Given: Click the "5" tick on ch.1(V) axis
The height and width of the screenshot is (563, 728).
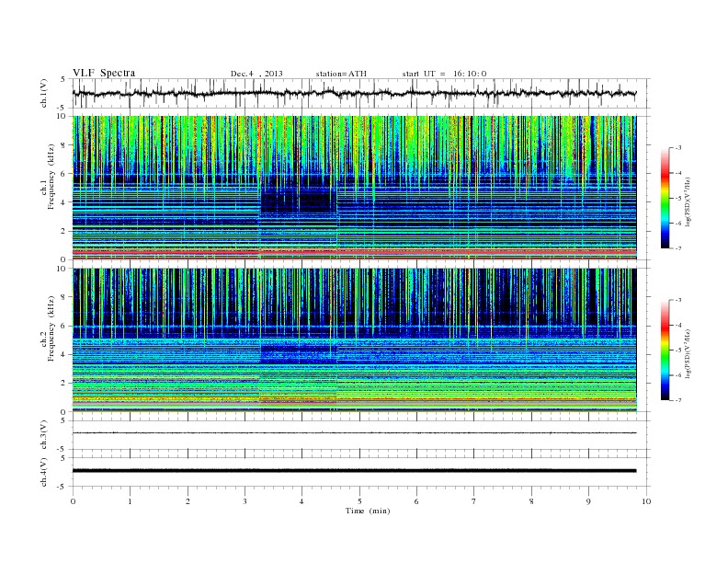Looking at the screenshot, I should pyautogui.click(x=63, y=79).
